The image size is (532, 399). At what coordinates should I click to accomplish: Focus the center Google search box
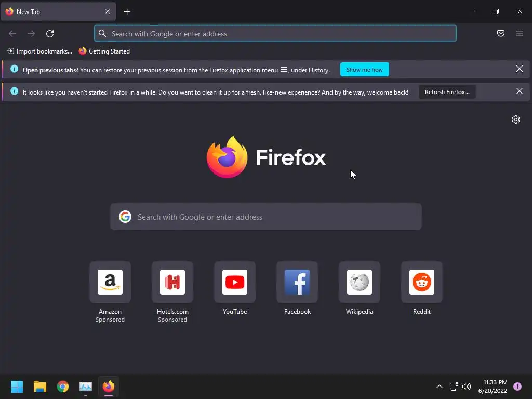266,217
